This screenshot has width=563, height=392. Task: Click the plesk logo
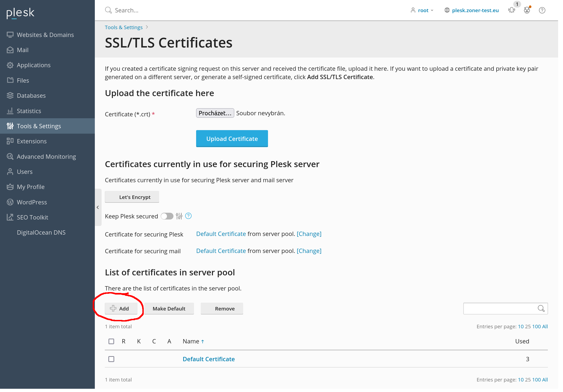coord(21,13)
